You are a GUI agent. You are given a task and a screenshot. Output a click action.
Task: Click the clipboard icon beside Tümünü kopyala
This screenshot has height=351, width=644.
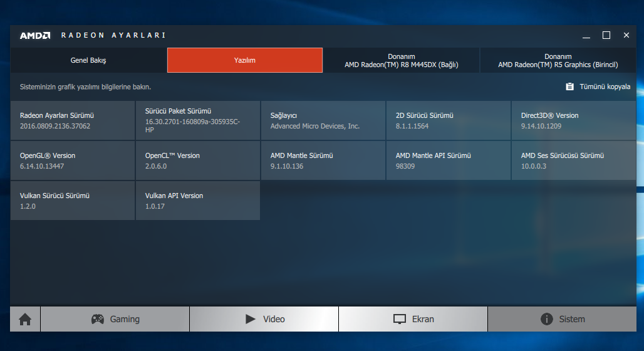pyautogui.click(x=569, y=86)
